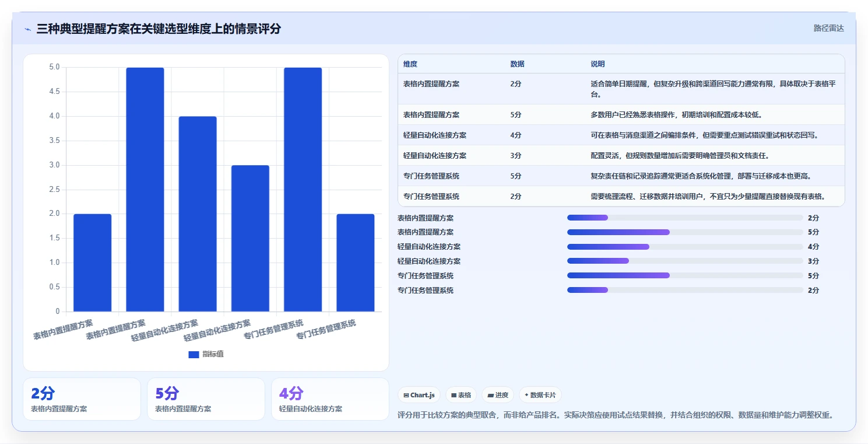This screenshot has width=868, height=444.
Task: Click the footer note starting 评分用于比较方案
Action: [x=615, y=415]
